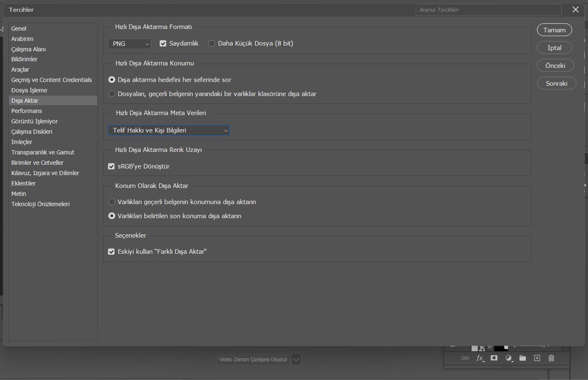Delete layer with trash icon
The image size is (588, 380).
(551, 358)
